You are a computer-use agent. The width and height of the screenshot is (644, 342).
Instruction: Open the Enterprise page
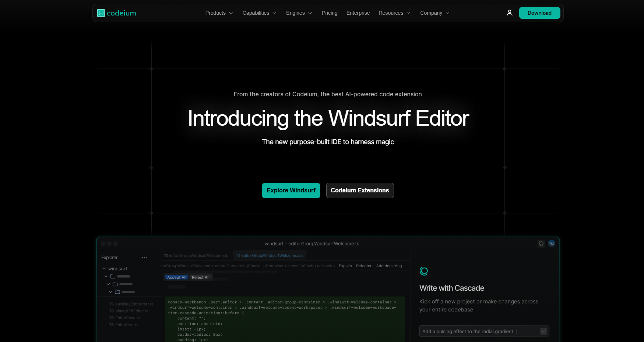(x=358, y=13)
